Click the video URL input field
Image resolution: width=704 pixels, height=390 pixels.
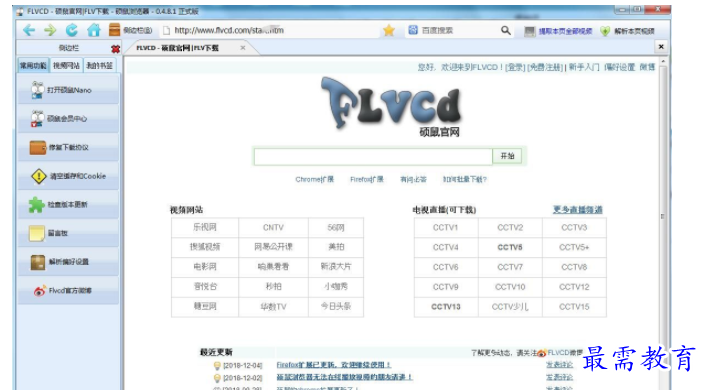coord(373,157)
